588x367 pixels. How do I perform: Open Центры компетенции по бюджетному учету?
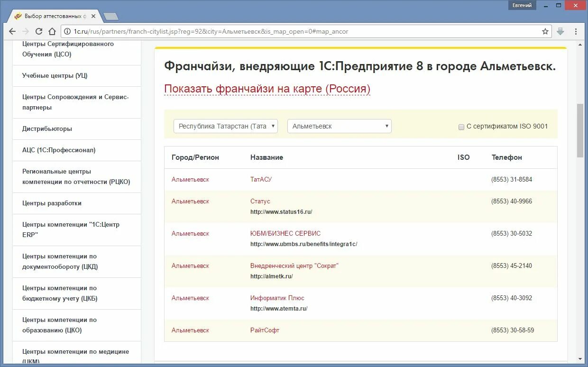[x=77, y=294]
